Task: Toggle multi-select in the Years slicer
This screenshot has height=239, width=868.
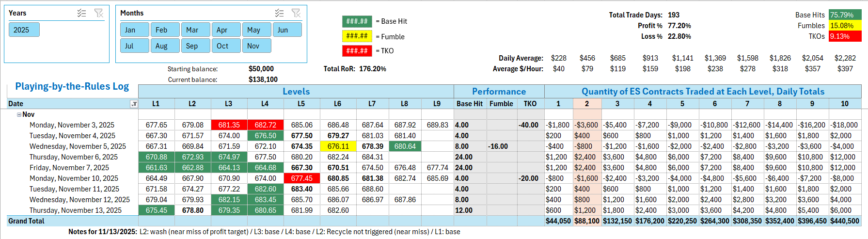Action: (x=81, y=13)
